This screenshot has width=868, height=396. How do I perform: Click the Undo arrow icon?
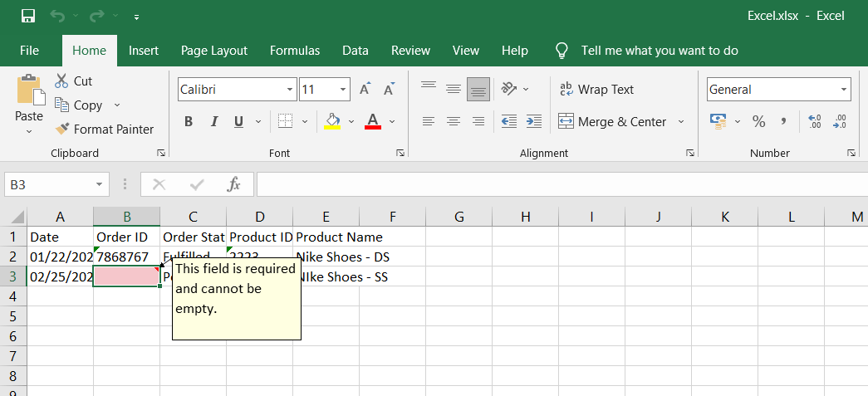(56, 16)
